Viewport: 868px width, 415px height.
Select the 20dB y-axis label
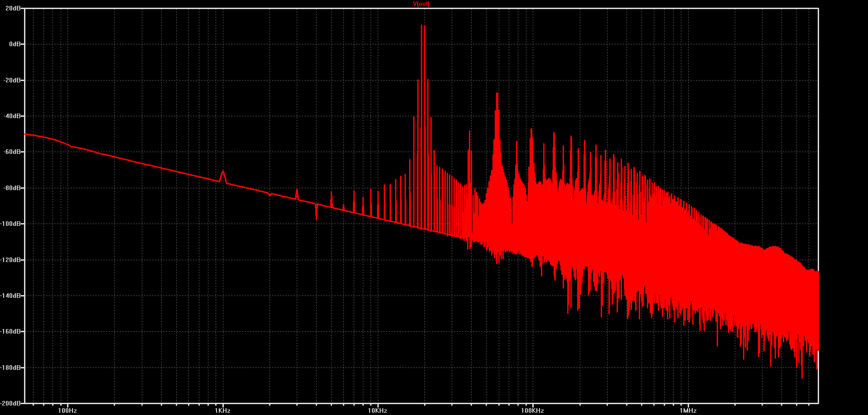13,8
